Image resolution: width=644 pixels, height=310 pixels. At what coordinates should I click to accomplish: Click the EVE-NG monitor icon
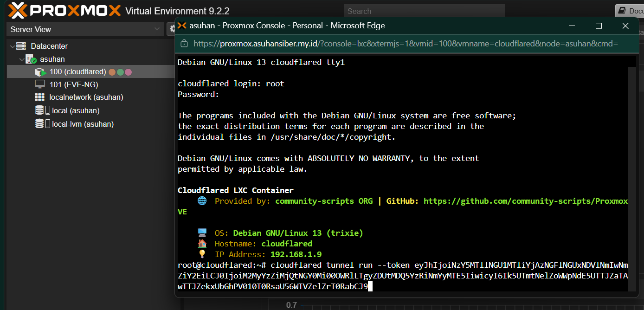40,84
